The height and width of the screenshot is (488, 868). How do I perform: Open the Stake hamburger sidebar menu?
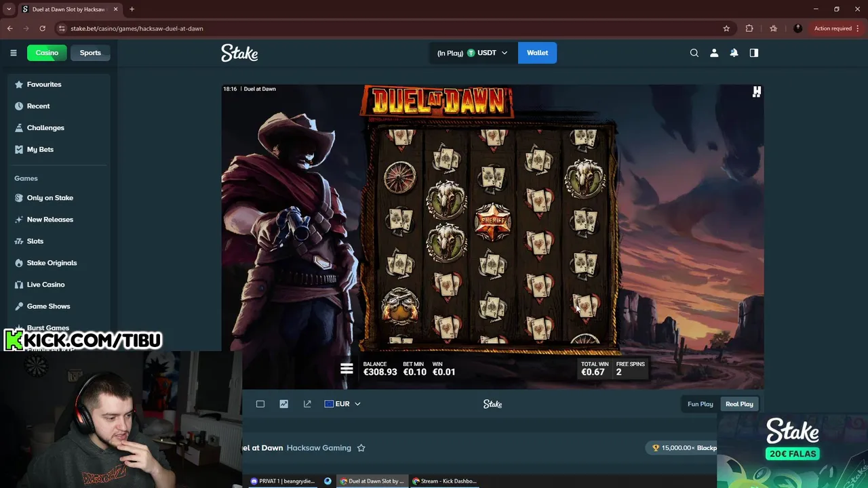[x=13, y=53]
